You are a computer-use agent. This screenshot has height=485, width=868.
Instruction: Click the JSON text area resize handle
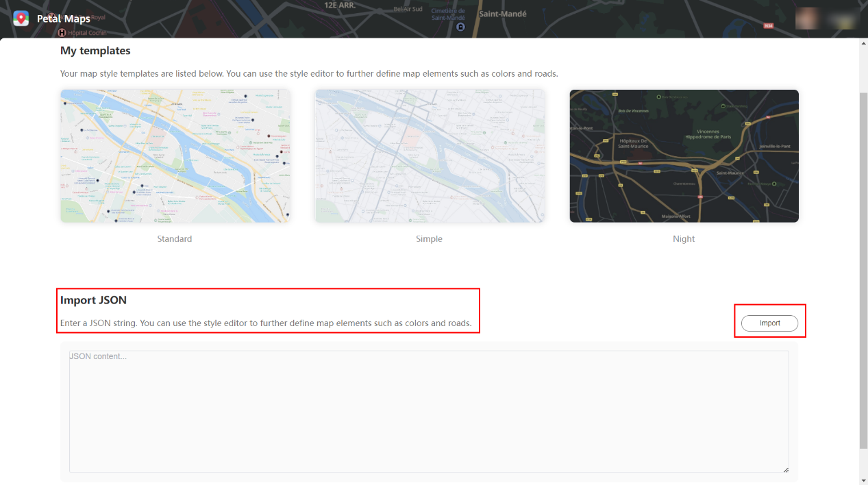[786, 469]
